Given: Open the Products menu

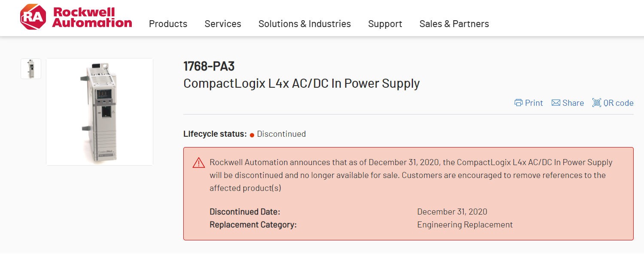Looking at the screenshot, I should [168, 24].
